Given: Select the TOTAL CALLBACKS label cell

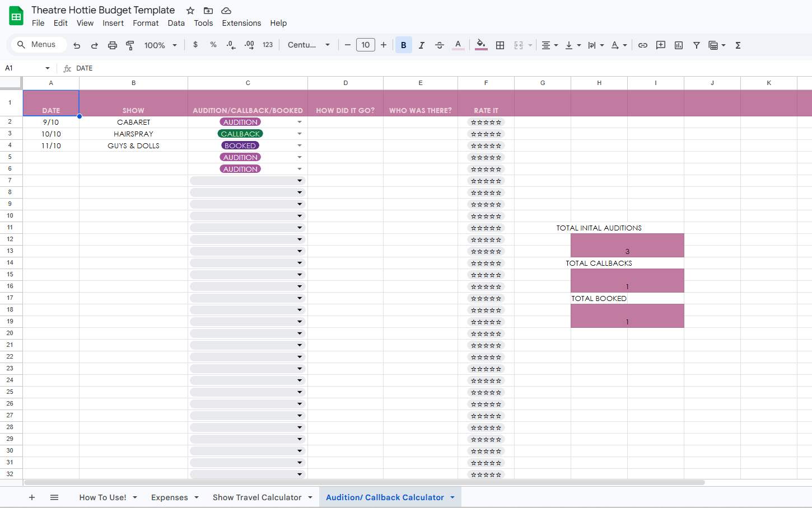Looking at the screenshot, I should click(599, 263).
